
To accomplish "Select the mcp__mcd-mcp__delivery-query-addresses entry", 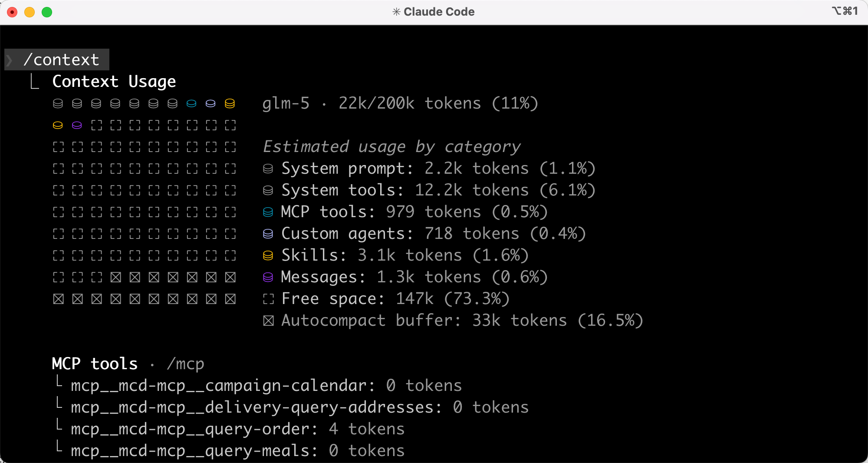I will [x=256, y=407].
